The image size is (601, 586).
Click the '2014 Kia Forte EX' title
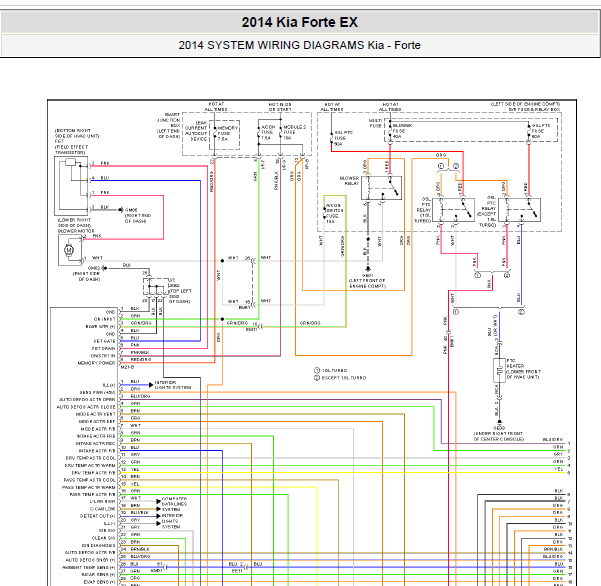click(299, 22)
